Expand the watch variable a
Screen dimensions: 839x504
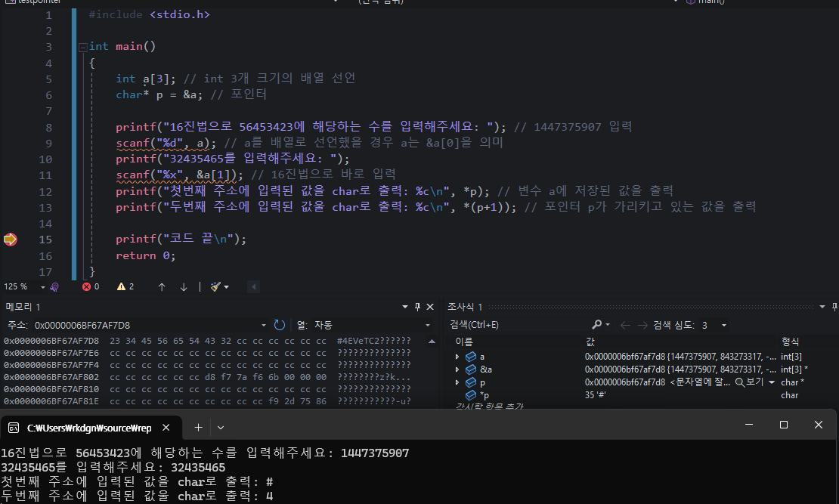click(457, 357)
